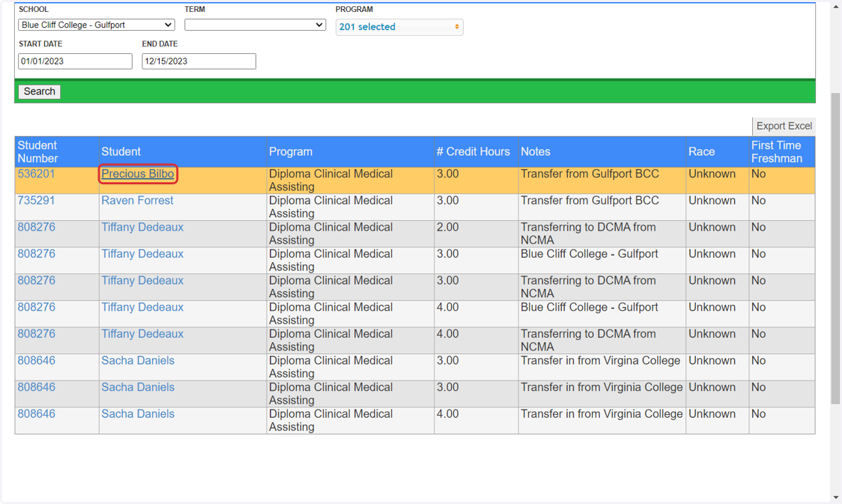
Task: Click the Transfer in from Virgina College note
Action: tap(600, 360)
